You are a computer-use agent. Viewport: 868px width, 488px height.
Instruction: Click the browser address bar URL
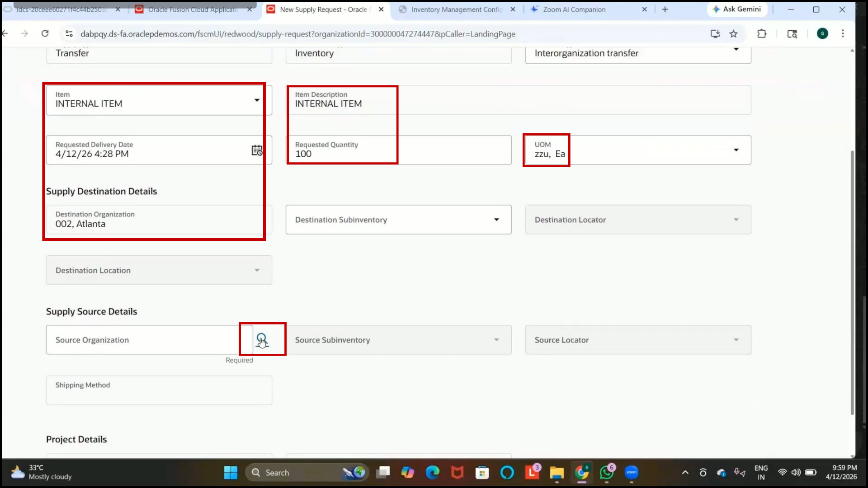297,34
